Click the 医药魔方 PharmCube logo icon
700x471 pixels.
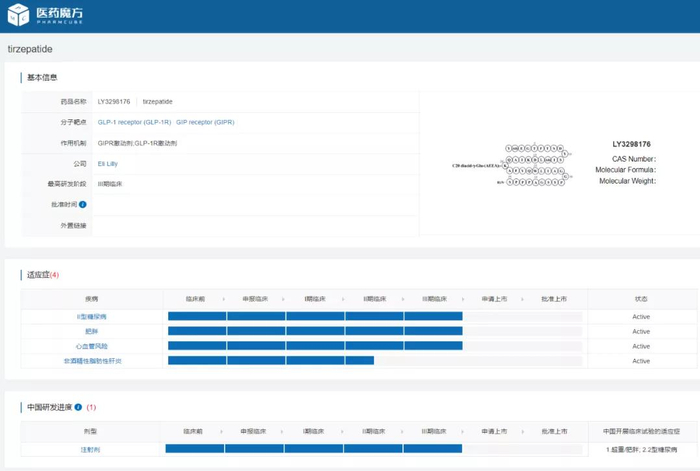pyautogui.click(x=18, y=15)
